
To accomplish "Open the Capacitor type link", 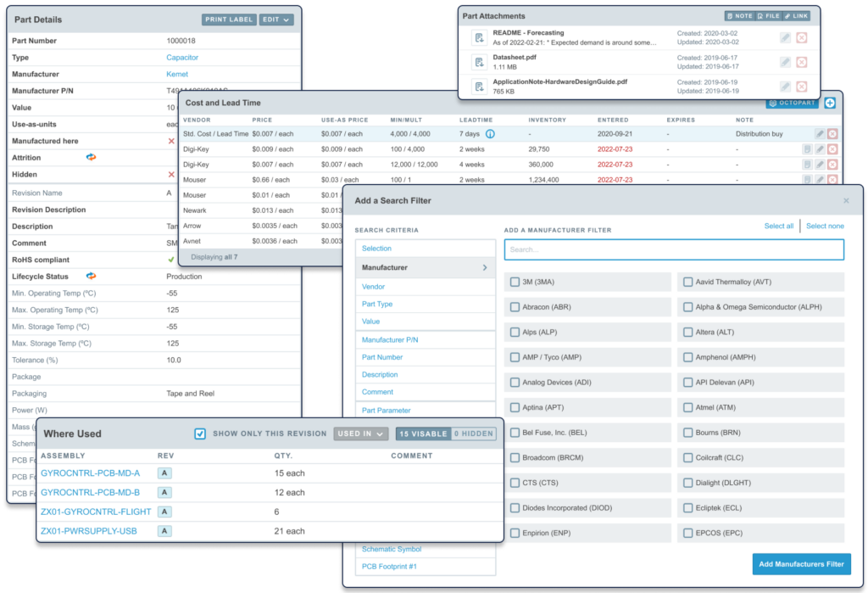I will 182,57.
